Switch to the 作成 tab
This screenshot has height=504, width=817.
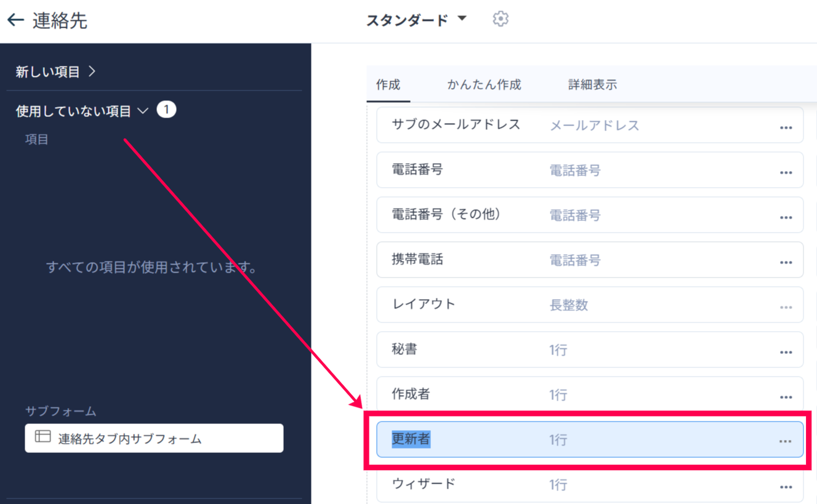(x=388, y=85)
